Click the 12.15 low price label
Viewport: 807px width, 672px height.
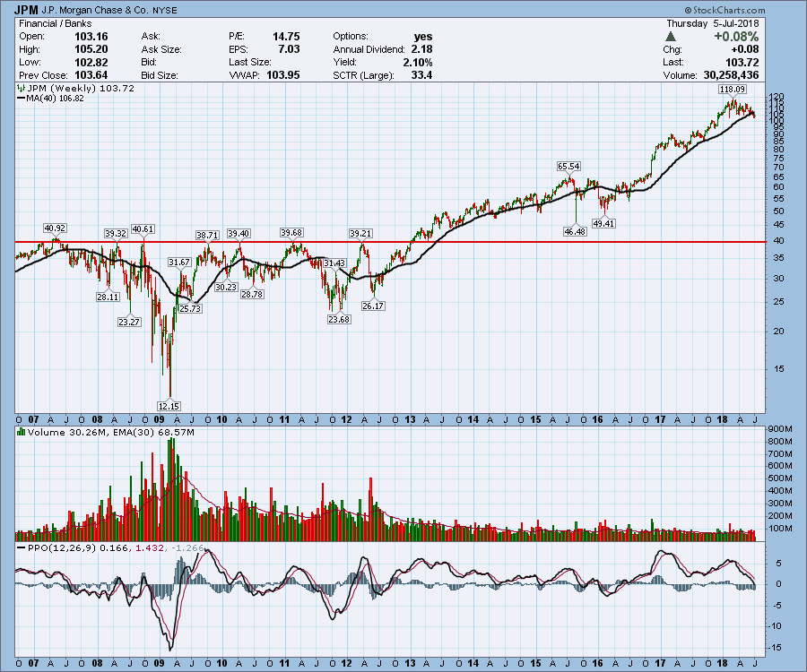click(x=169, y=406)
